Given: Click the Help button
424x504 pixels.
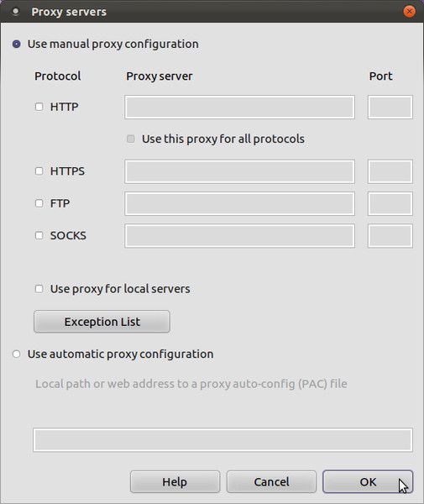Looking at the screenshot, I should [175, 482].
